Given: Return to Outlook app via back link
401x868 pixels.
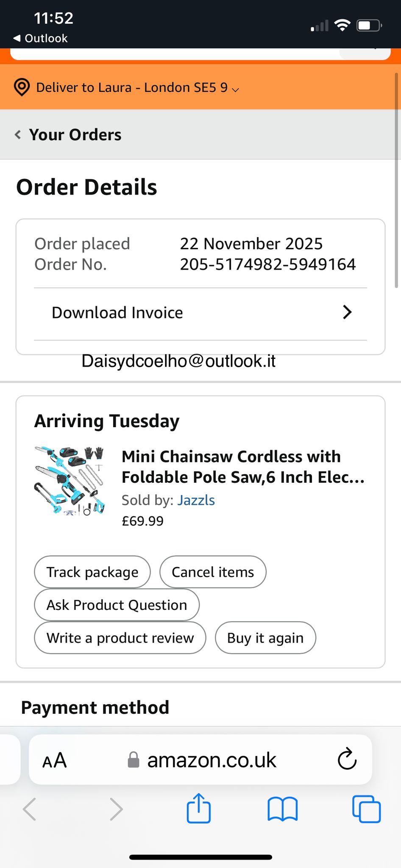Looking at the screenshot, I should 41,38.
